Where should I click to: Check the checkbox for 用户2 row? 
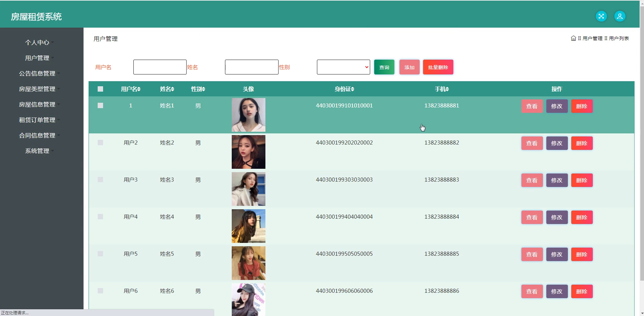pyautogui.click(x=100, y=143)
